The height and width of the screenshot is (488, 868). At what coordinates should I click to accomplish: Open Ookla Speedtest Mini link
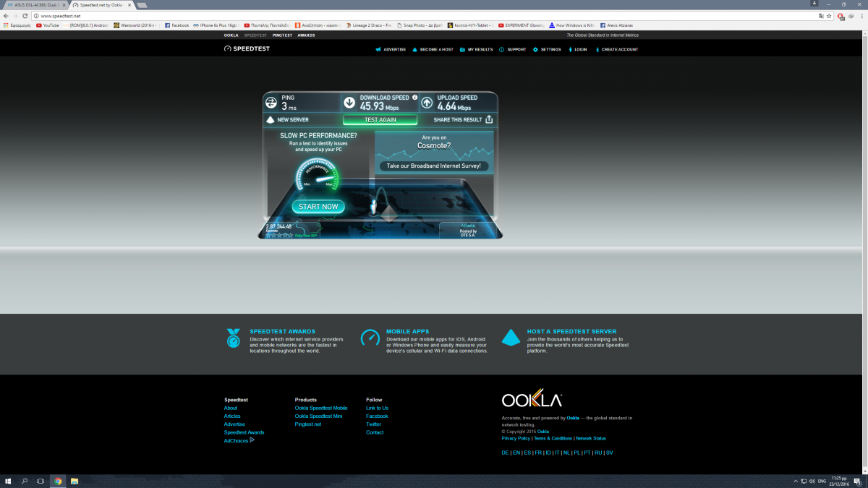319,416
